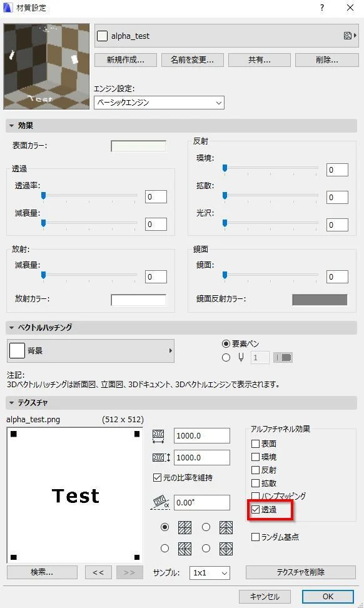
Task: Click the texture rotation angle icon
Action: coord(160,502)
